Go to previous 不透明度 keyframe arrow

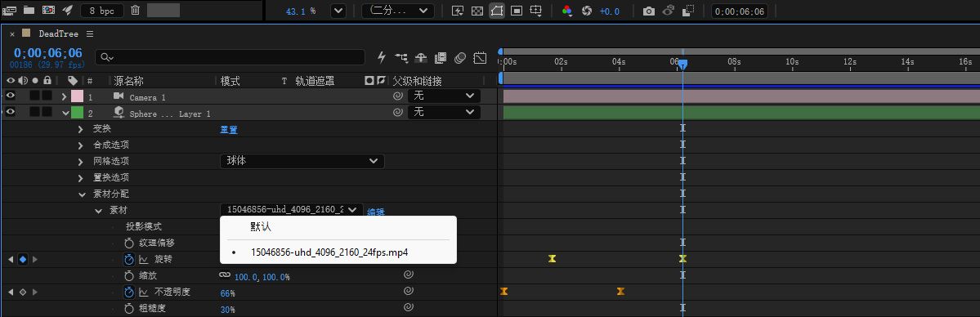pyautogui.click(x=11, y=292)
